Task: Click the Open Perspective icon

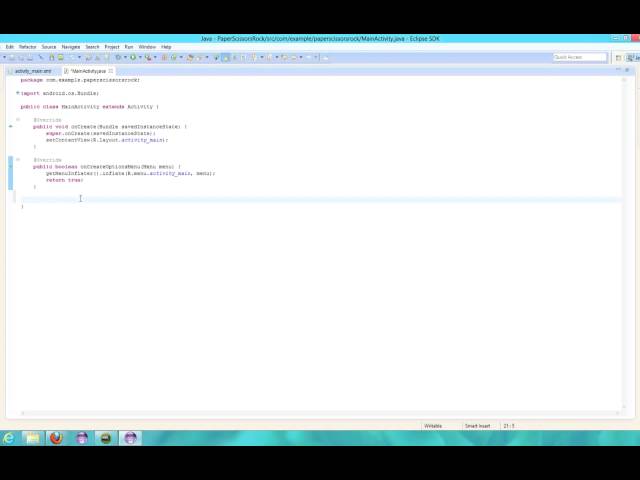Action: coord(618,58)
